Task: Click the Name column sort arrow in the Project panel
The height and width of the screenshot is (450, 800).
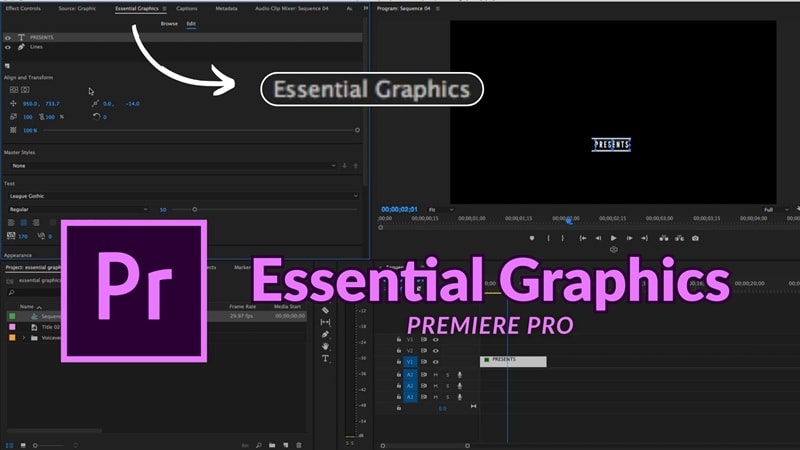Action: point(39,307)
